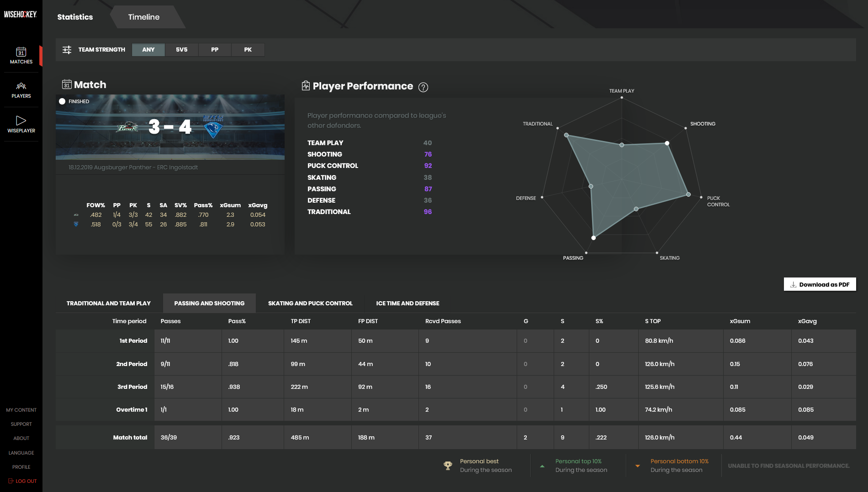Click the Personal best trophy icon

(448, 466)
